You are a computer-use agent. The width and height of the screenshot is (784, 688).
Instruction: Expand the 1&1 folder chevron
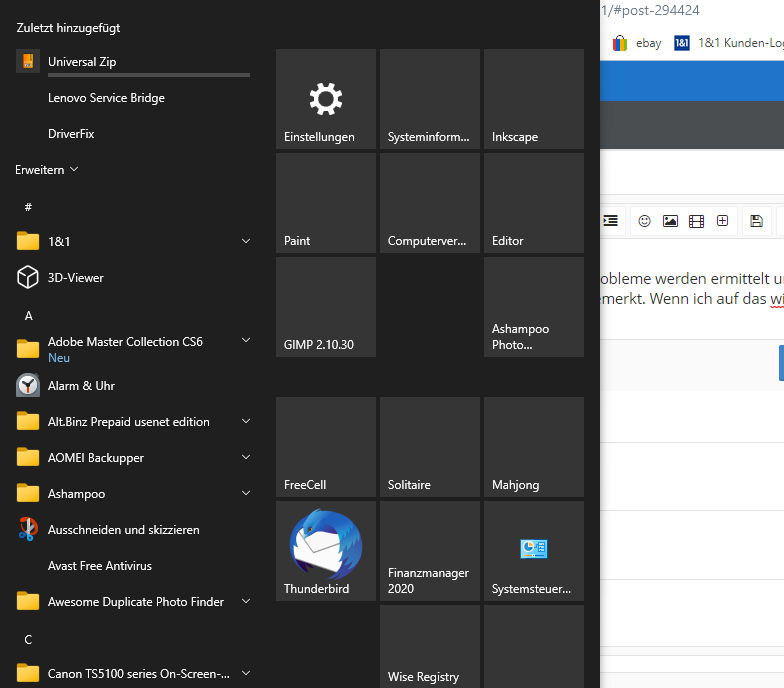tap(246, 241)
